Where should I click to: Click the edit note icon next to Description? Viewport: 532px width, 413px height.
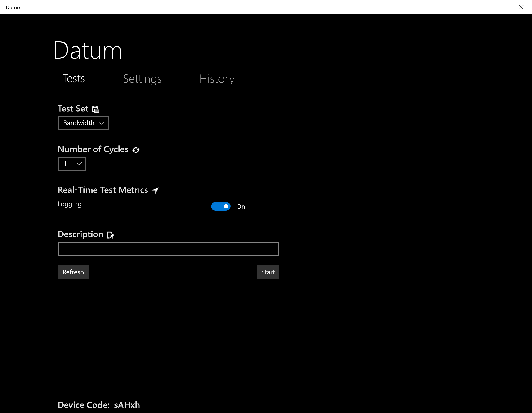[110, 235]
